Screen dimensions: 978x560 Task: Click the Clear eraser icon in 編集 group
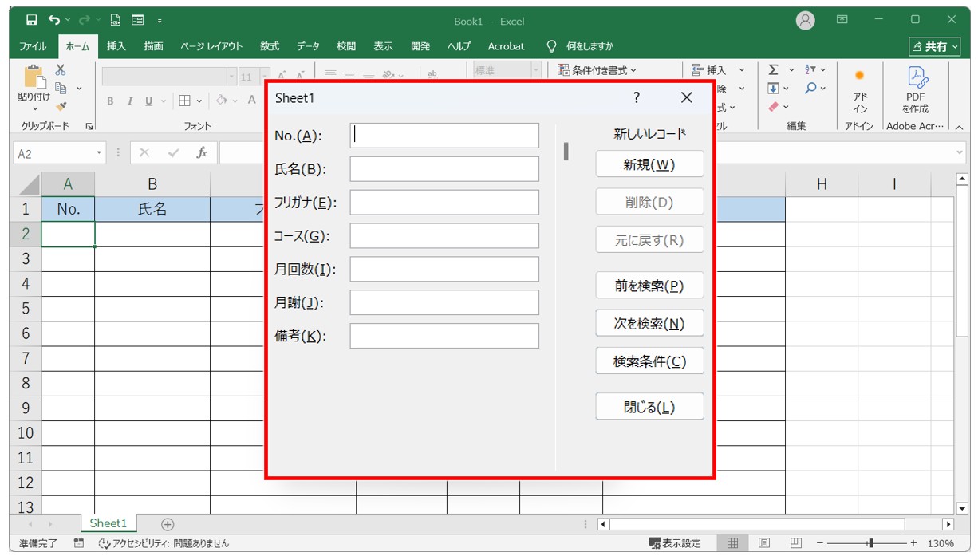coord(773,106)
